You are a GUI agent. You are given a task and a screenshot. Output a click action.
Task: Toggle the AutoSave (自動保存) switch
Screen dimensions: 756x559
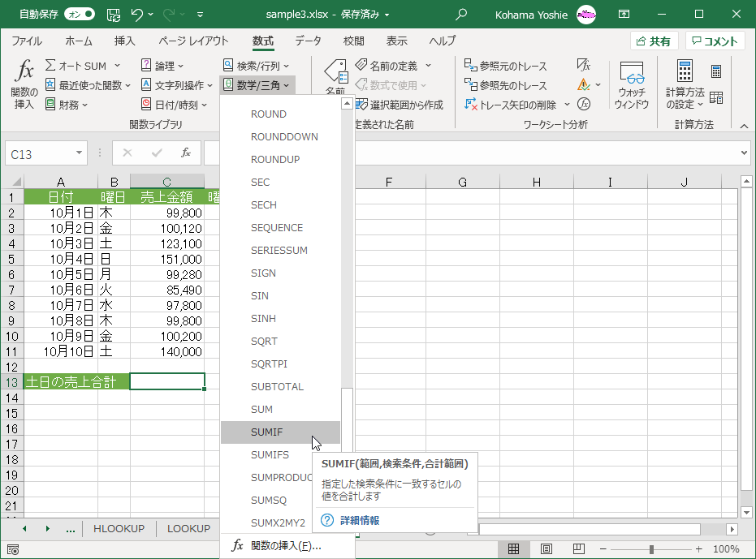pos(79,14)
